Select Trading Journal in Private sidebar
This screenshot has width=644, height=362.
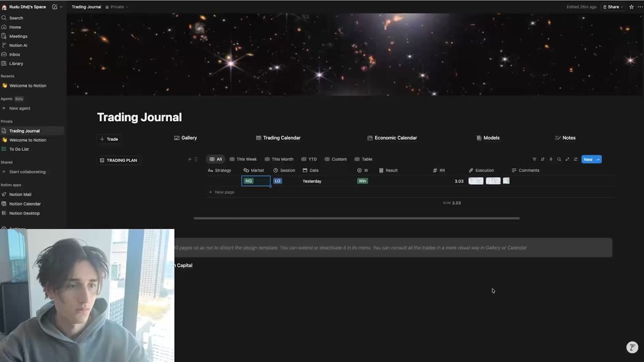(24, 131)
